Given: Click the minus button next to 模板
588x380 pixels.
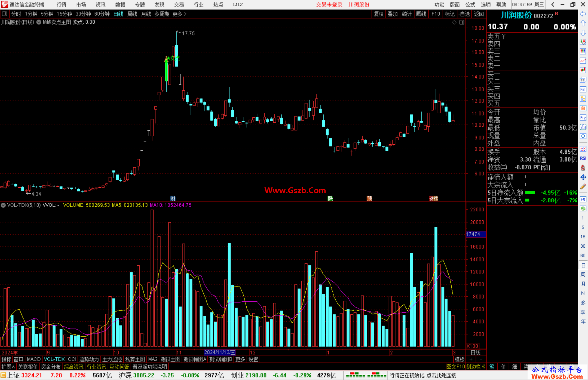Looking at the screenshot, I should [x=481, y=359].
